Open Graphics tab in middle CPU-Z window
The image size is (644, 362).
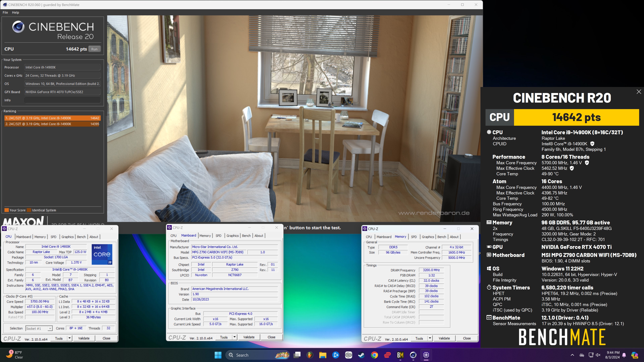pyautogui.click(x=232, y=236)
